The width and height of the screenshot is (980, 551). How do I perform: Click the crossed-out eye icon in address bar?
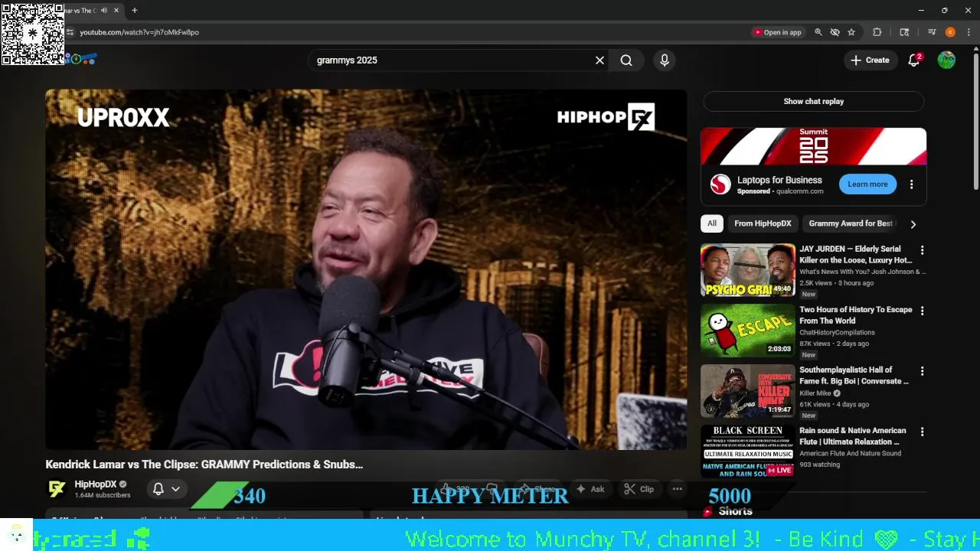click(835, 32)
